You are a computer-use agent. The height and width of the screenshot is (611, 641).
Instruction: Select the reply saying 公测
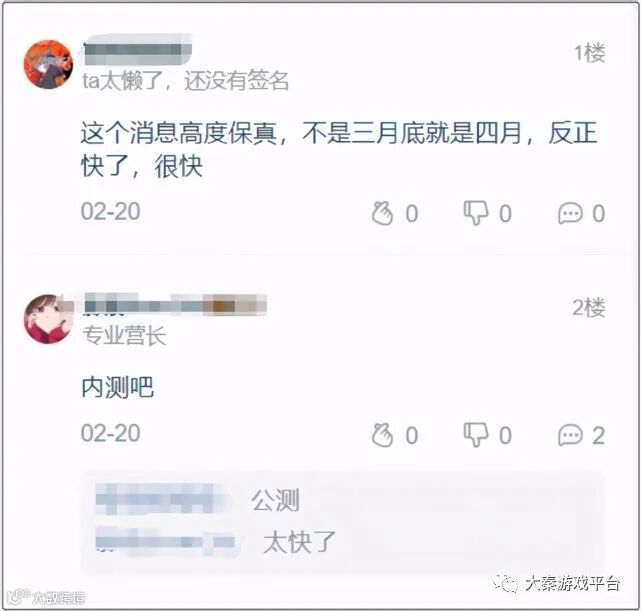(275, 500)
